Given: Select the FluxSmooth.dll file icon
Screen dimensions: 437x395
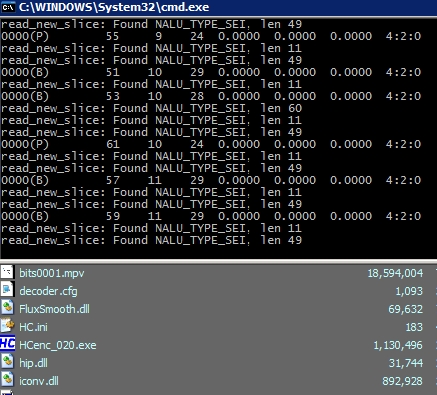Looking at the screenshot, I should coord(7,308).
